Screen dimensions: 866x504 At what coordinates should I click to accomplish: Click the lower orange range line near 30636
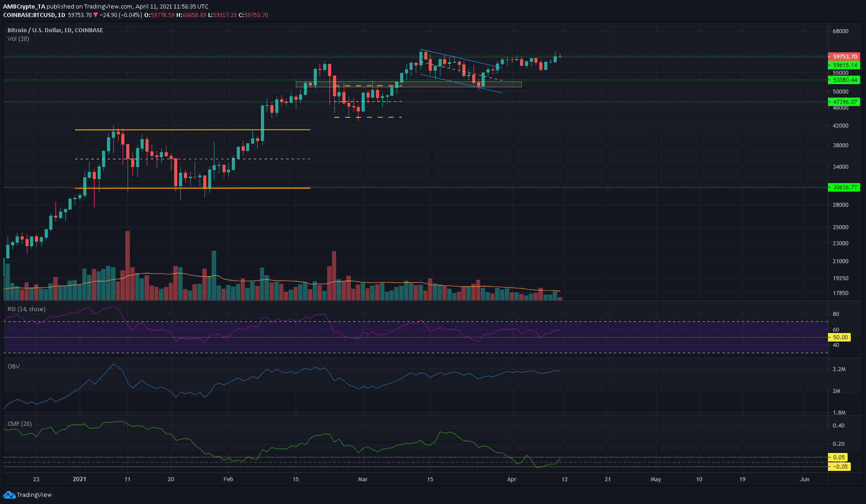pos(192,188)
